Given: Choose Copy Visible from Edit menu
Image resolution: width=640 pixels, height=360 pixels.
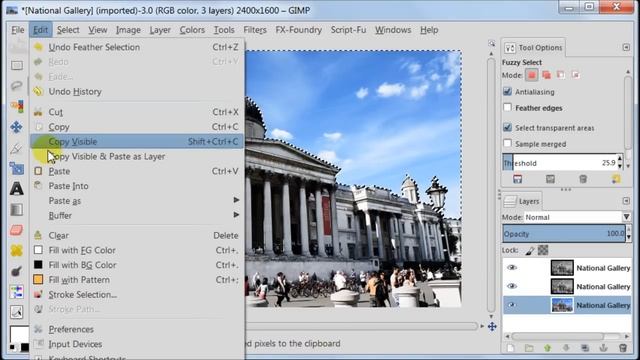Looking at the screenshot, I should coord(137,141).
